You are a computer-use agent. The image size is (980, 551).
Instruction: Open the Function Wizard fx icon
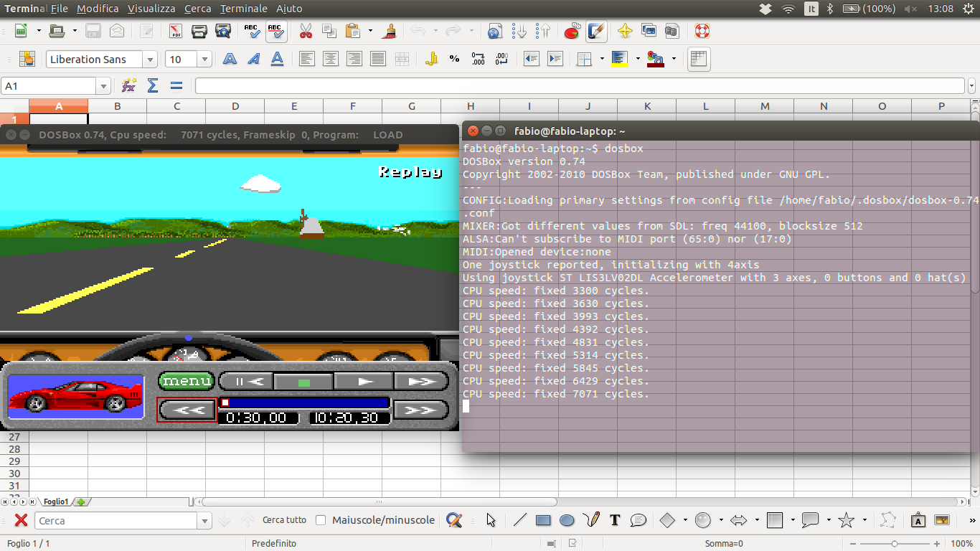coord(129,85)
